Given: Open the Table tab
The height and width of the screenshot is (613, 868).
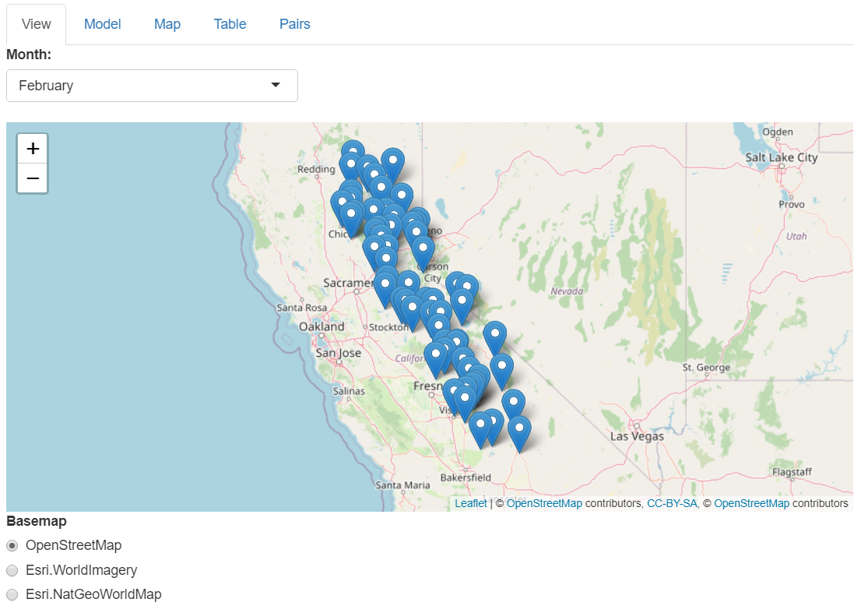Looking at the screenshot, I should pyautogui.click(x=230, y=24).
